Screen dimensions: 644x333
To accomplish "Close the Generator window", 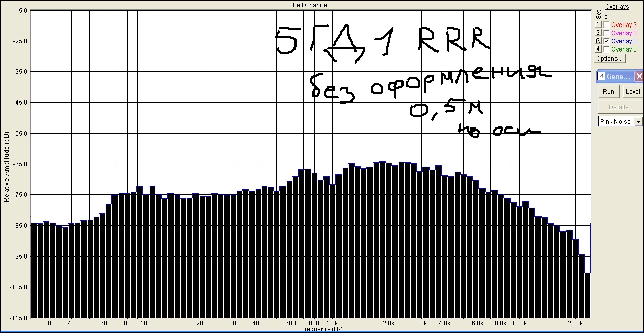I will [x=639, y=76].
